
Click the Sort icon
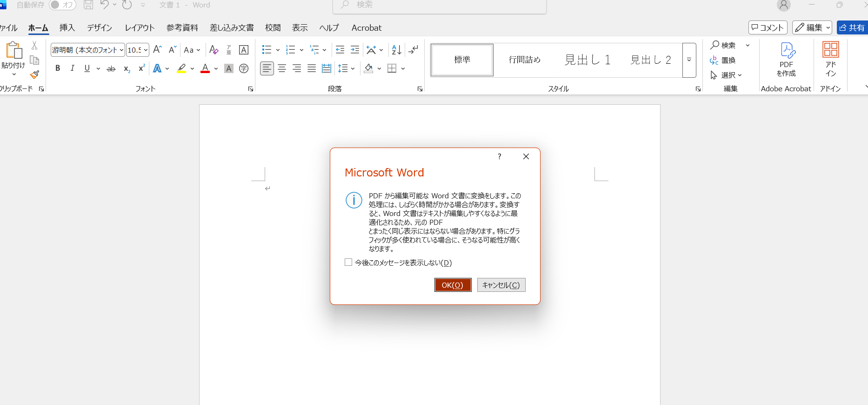[397, 50]
